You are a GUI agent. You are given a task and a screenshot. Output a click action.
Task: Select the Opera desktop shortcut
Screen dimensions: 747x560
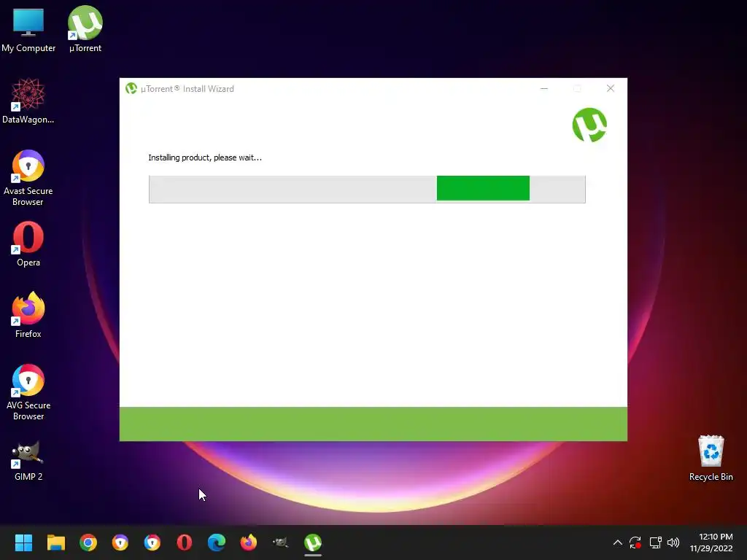click(x=28, y=244)
